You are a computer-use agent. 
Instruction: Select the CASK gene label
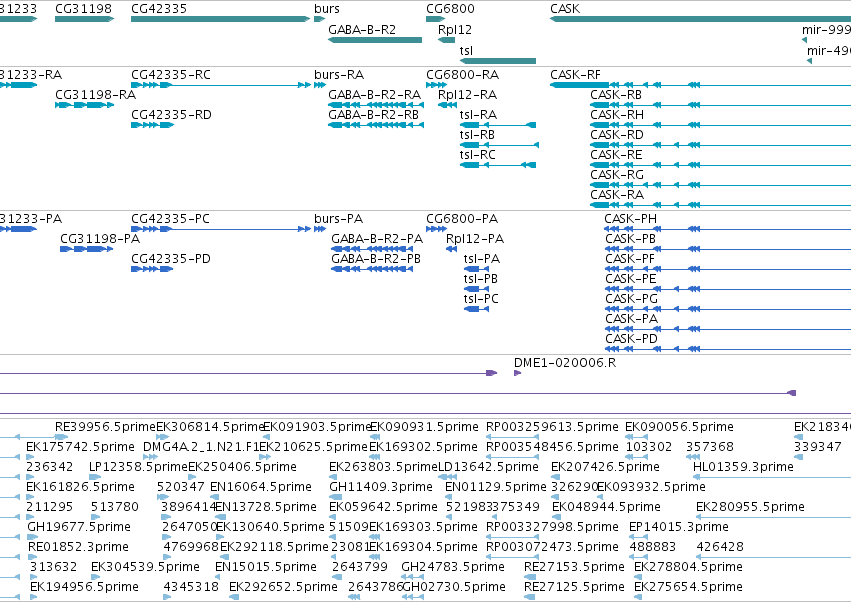[565, 9]
